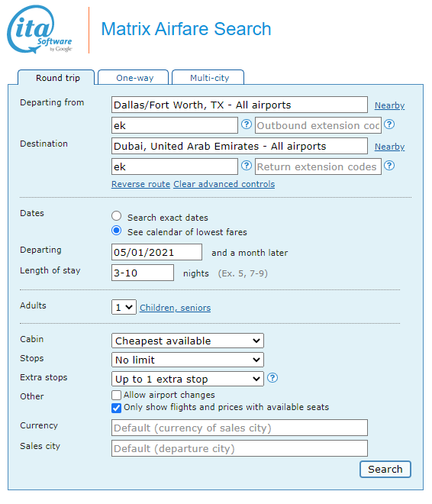
Task: Select See calendar of lowest fares option
Action: (116, 231)
